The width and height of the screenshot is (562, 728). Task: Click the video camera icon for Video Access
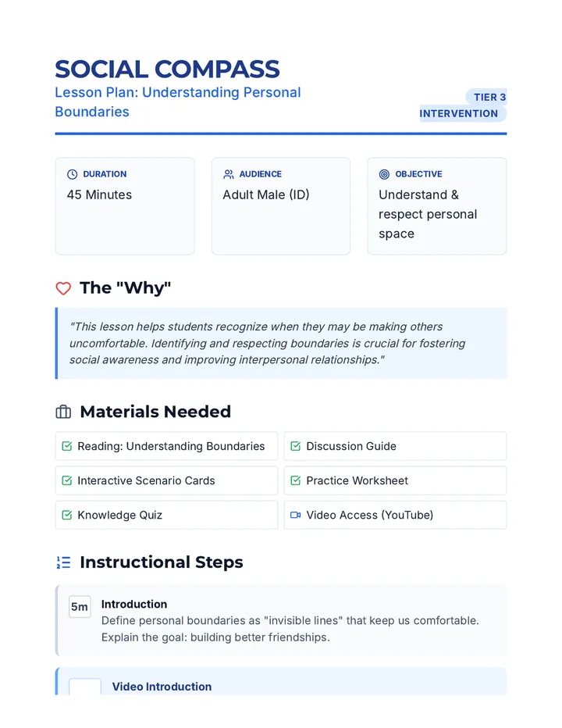296,515
